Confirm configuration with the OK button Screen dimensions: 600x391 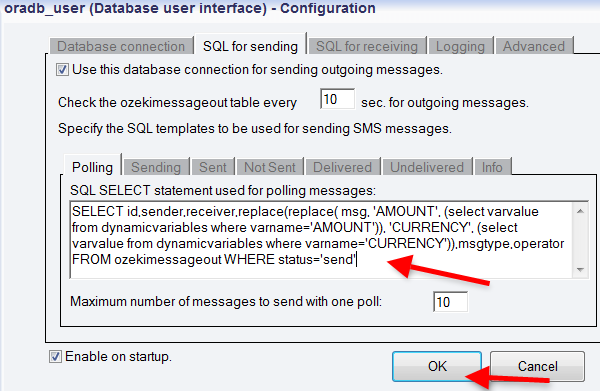437,366
